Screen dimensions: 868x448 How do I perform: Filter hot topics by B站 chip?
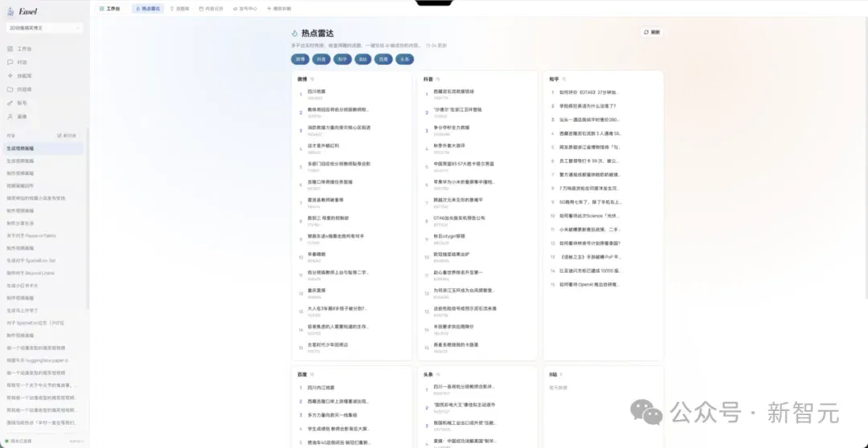coord(362,59)
